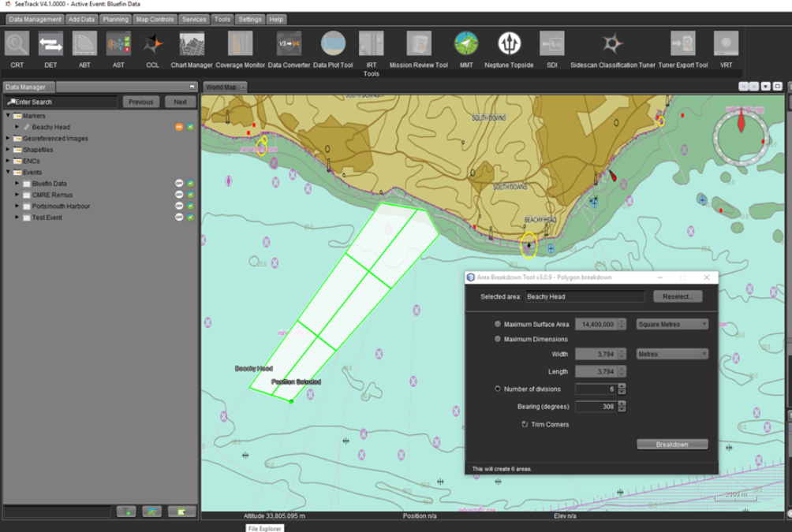Toggle the Trim Corners checkbox
The image size is (792, 532).
pyautogui.click(x=525, y=424)
